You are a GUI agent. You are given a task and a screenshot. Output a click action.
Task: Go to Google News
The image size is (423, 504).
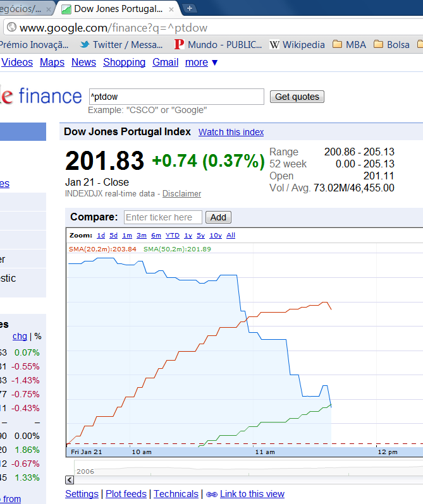(x=83, y=62)
